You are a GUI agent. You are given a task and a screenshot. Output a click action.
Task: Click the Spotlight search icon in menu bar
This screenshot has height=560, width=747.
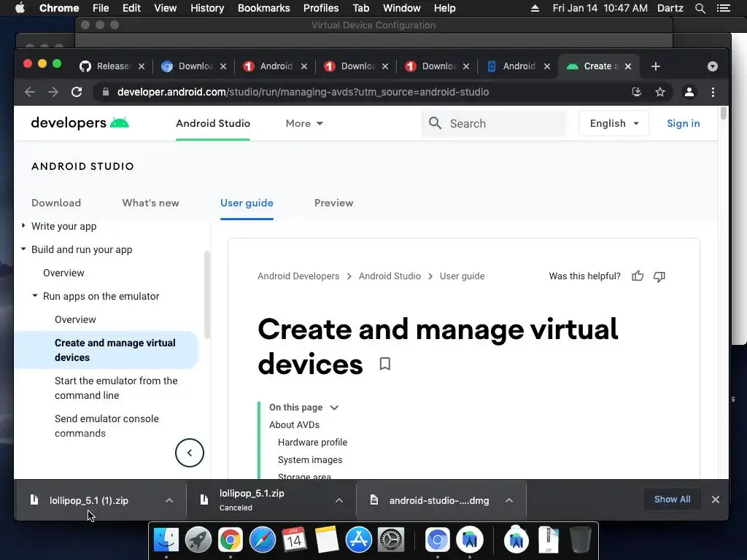700,8
